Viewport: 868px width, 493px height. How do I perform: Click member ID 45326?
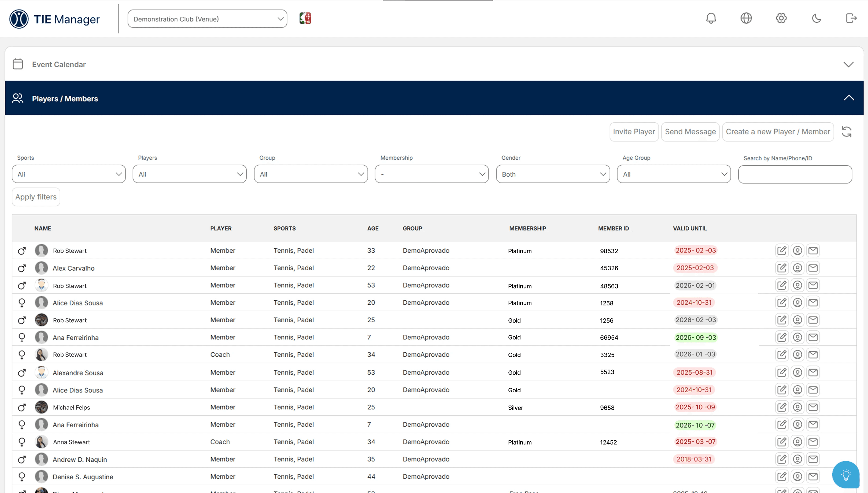609,268
